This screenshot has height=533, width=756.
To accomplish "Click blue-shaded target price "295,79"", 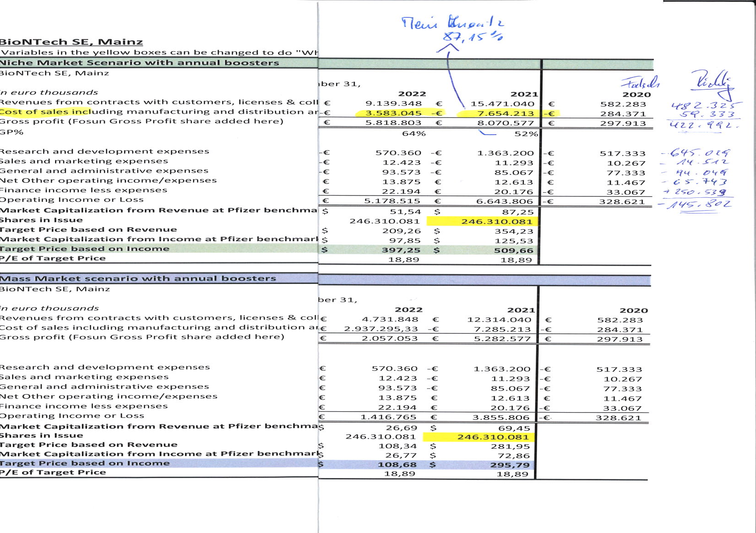I will click(x=510, y=465).
